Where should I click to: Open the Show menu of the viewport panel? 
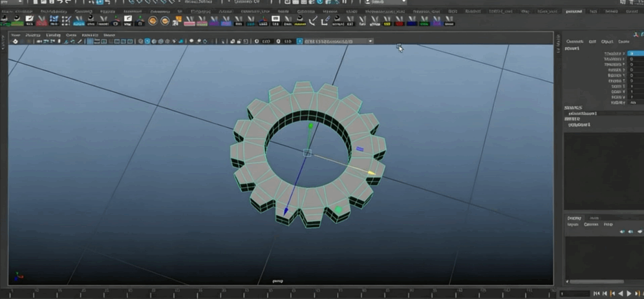pyautogui.click(x=71, y=36)
